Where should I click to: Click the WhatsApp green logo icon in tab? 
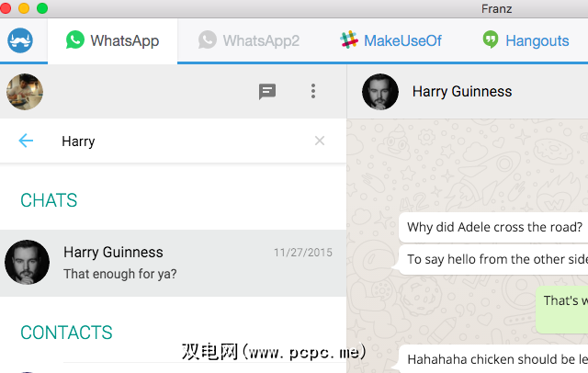(75, 40)
